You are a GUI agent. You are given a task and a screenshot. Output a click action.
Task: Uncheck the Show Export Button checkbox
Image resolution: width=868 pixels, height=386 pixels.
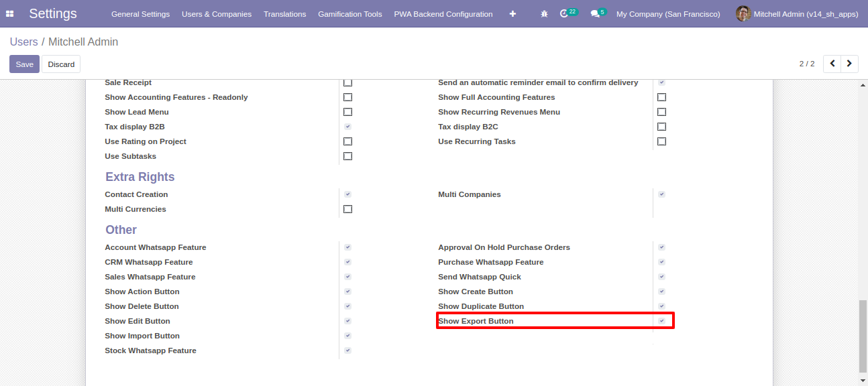[661, 321]
